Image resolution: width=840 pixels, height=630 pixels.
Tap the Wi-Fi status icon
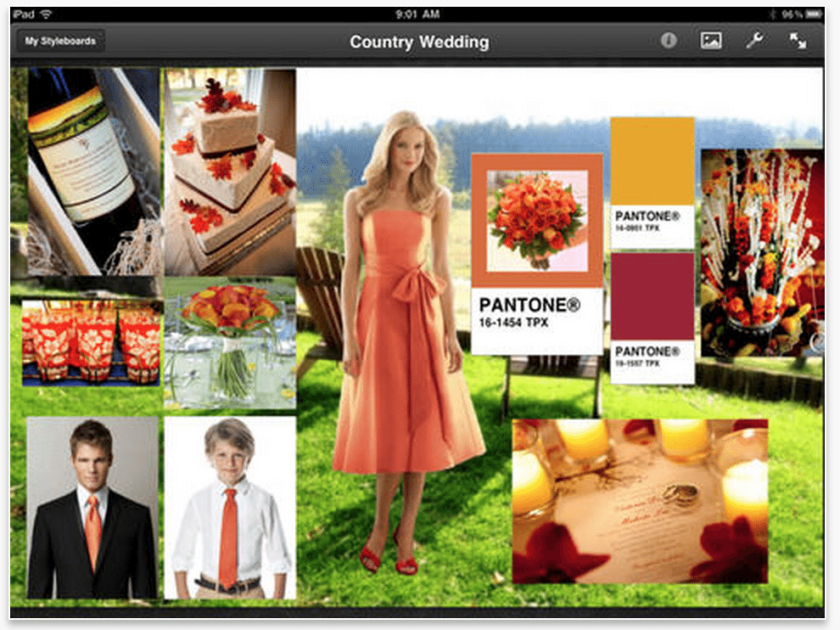click(46, 14)
